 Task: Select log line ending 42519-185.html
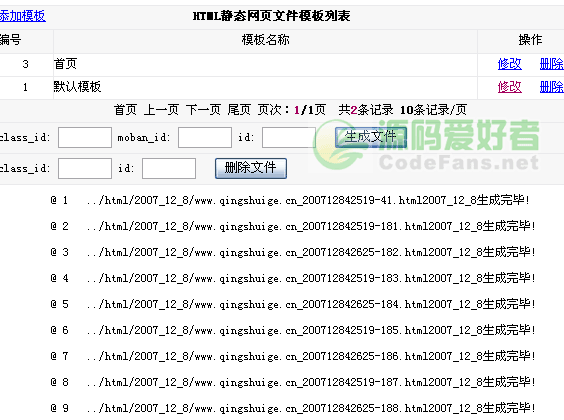point(293,330)
